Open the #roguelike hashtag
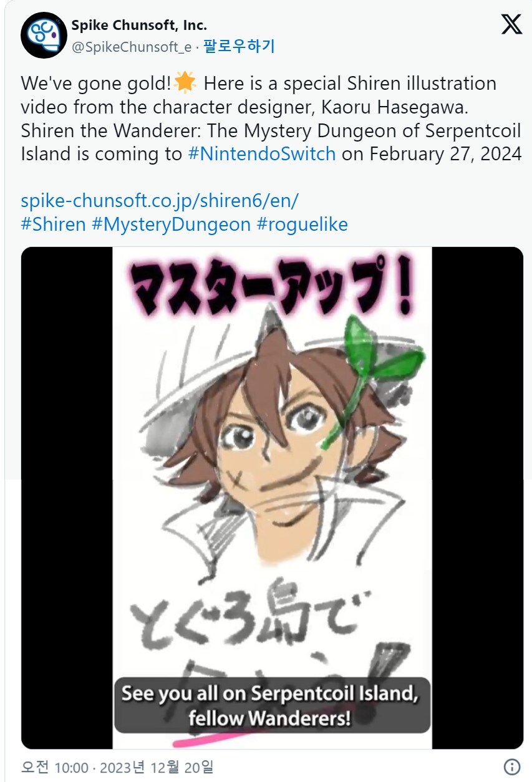The image size is (532, 782). pos(302,224)
